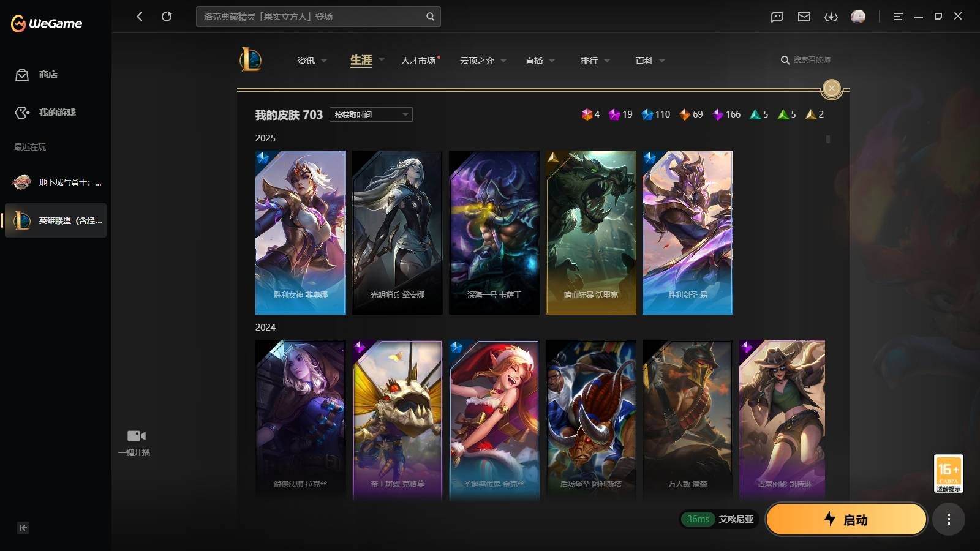
Task: Open the download manager icon
Action: (831, 17)
